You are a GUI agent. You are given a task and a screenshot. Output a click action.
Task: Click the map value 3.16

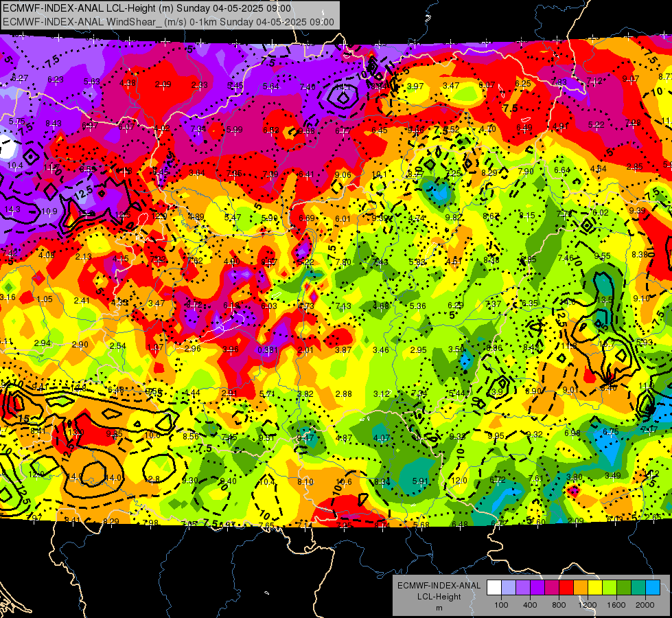[x=8, y=297]
